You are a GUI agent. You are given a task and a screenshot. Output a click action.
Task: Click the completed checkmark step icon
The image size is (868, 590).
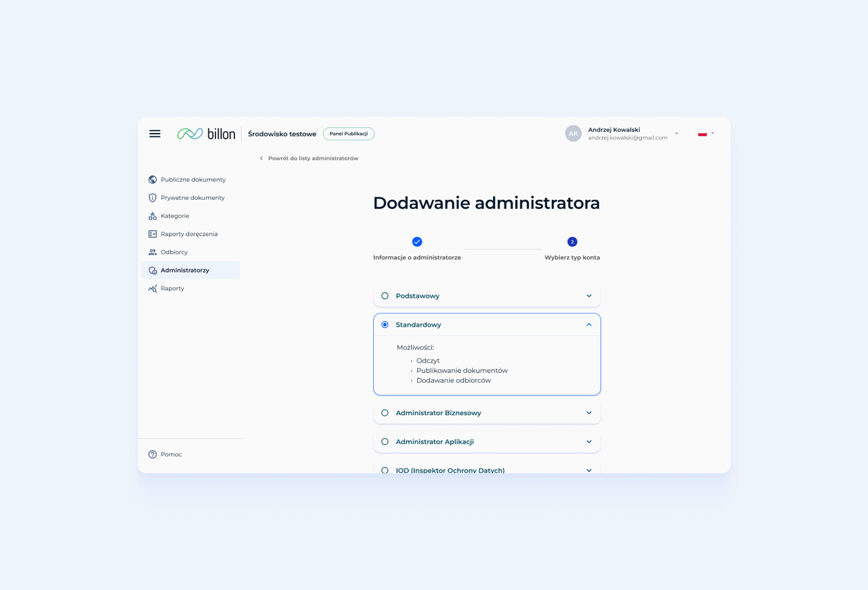[x=417, y=242]
